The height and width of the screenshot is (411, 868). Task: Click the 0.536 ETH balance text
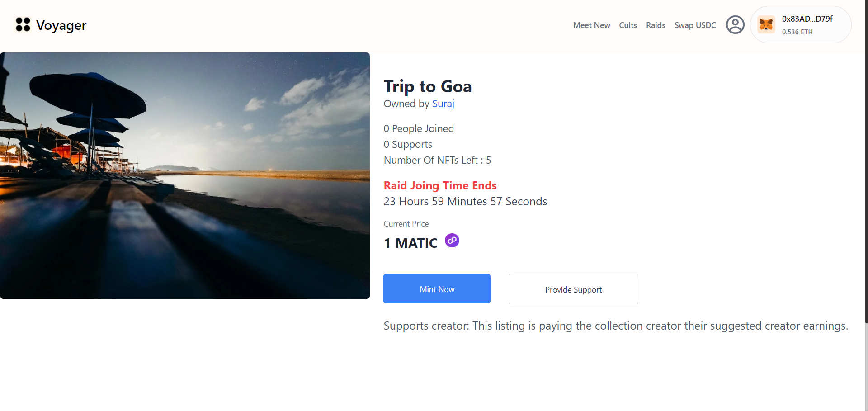tap(797, 32)
